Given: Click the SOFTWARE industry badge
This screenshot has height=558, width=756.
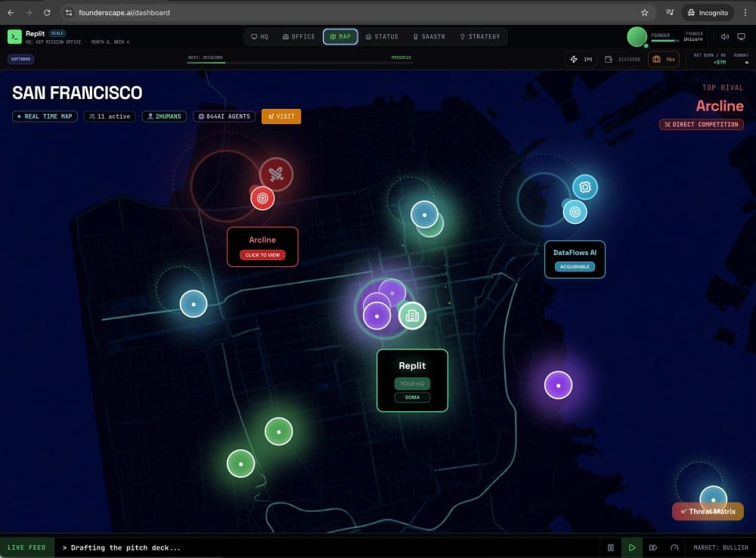Looking at the screenshot, I should tap(20, 59).
